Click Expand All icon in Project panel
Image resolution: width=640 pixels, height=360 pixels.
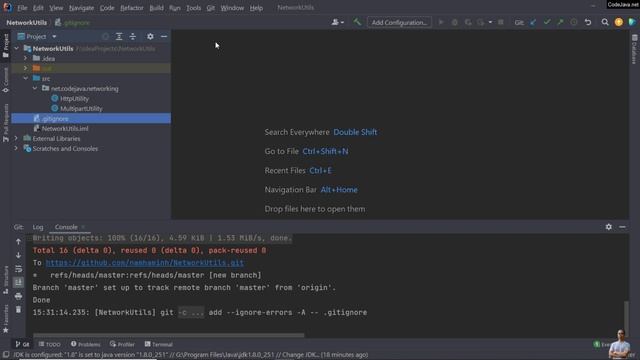[119, 37]
